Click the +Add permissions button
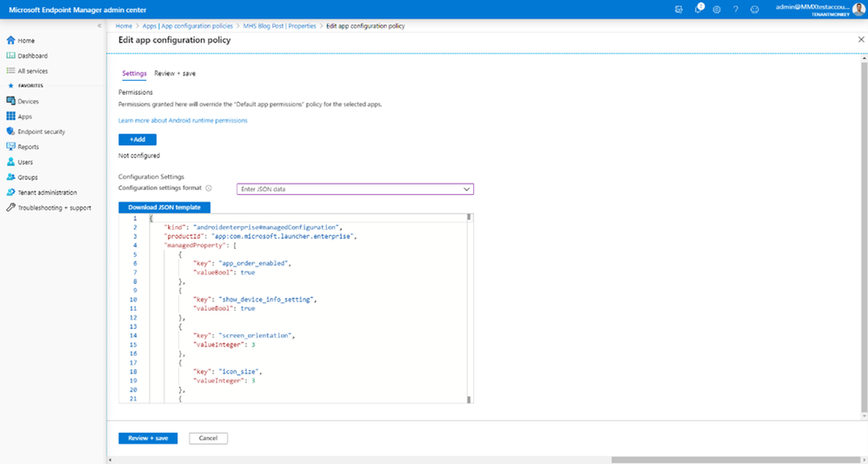Screen dimensions: 868x464 [137, 139]
